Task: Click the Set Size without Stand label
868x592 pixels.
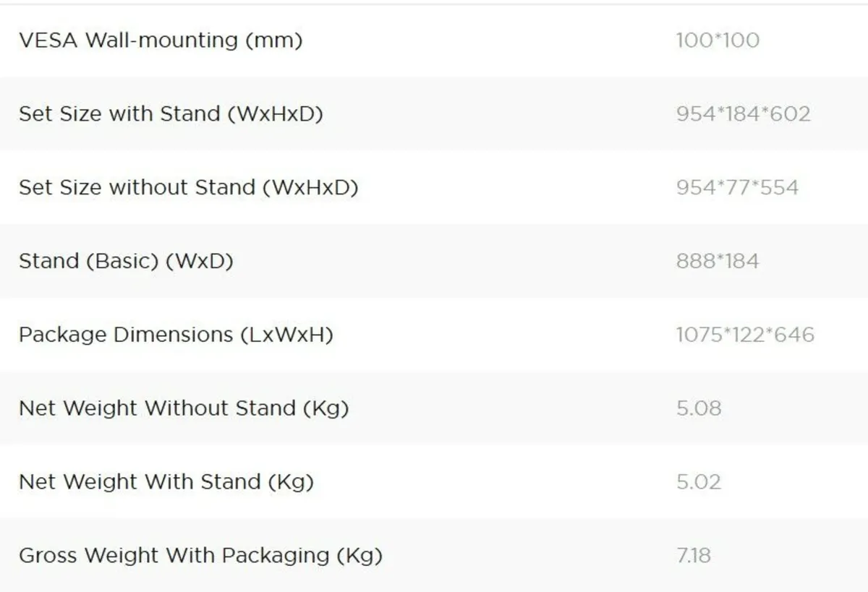Action: pyautogui.click(x=188, y=187)
